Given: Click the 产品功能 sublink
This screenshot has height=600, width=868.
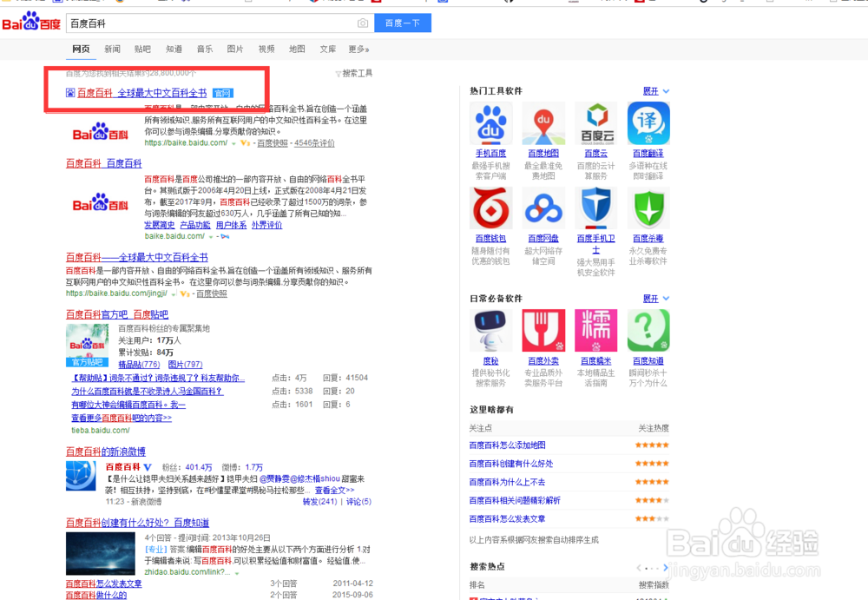Looking at the screenshot, I should pos(194,225).
